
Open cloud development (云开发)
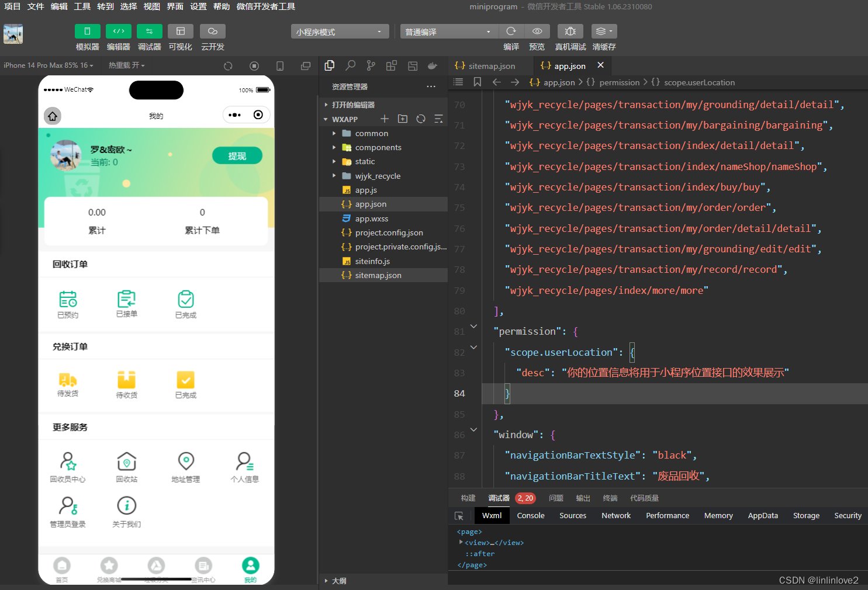click(212, 32)
